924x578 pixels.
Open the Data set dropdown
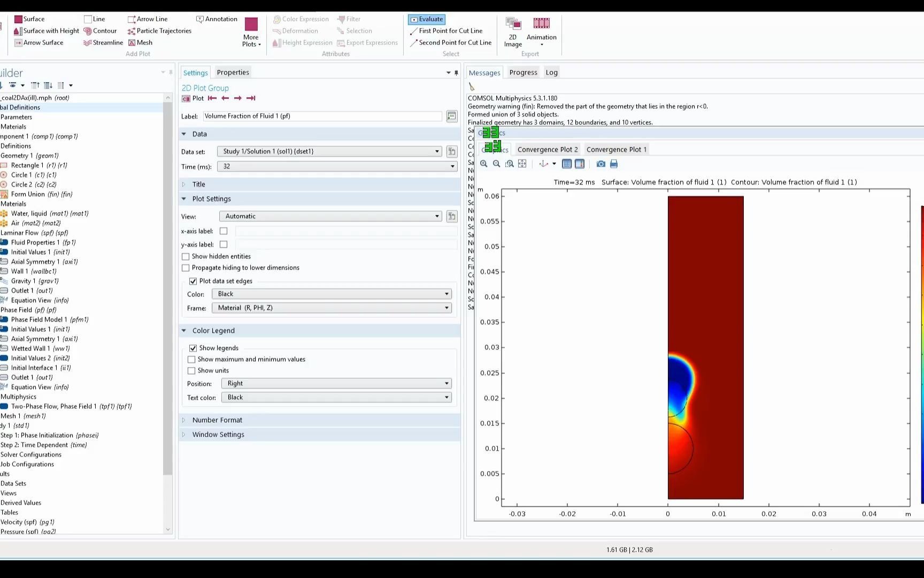pyautogui.click(x=436, y=151)
